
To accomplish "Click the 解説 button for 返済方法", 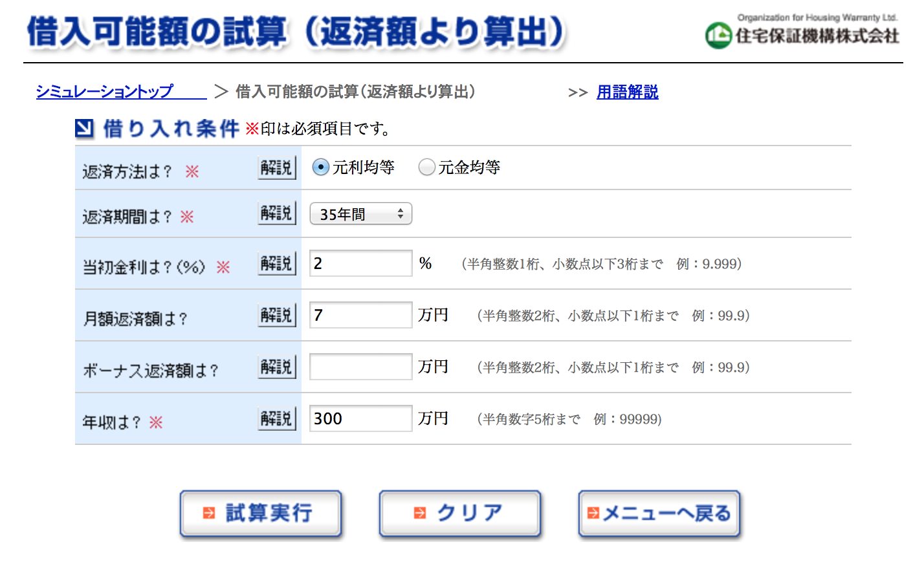I will [277, 168].
